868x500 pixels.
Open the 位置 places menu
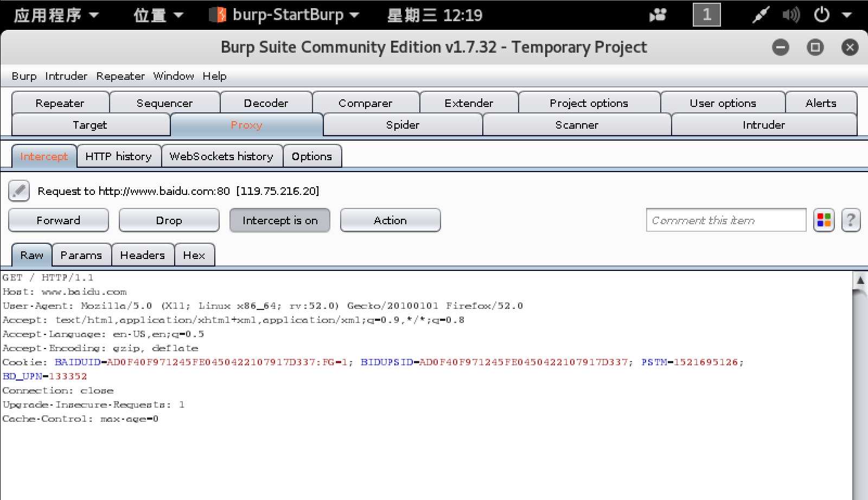[x=158, y=15]
